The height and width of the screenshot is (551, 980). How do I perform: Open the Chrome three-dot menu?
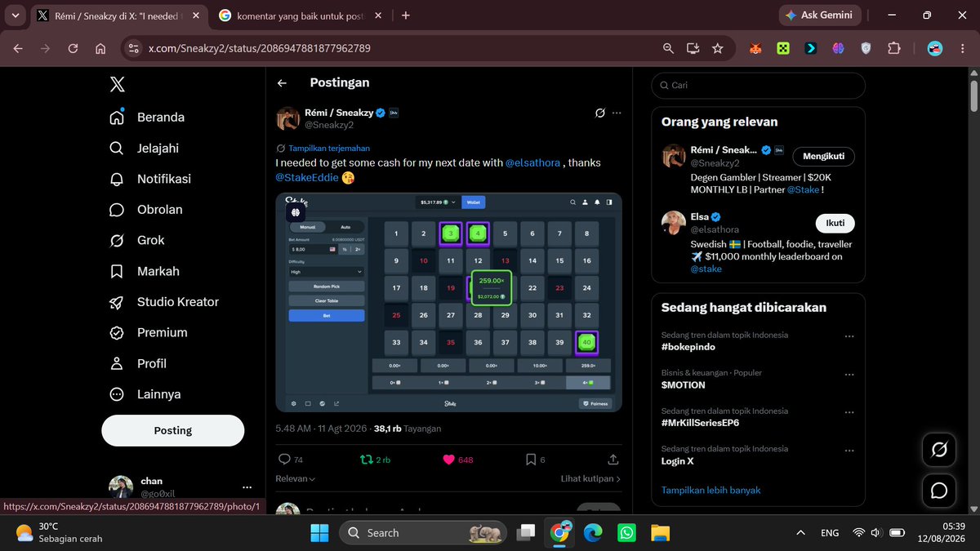pyautogui.click(x=962, y=48)
